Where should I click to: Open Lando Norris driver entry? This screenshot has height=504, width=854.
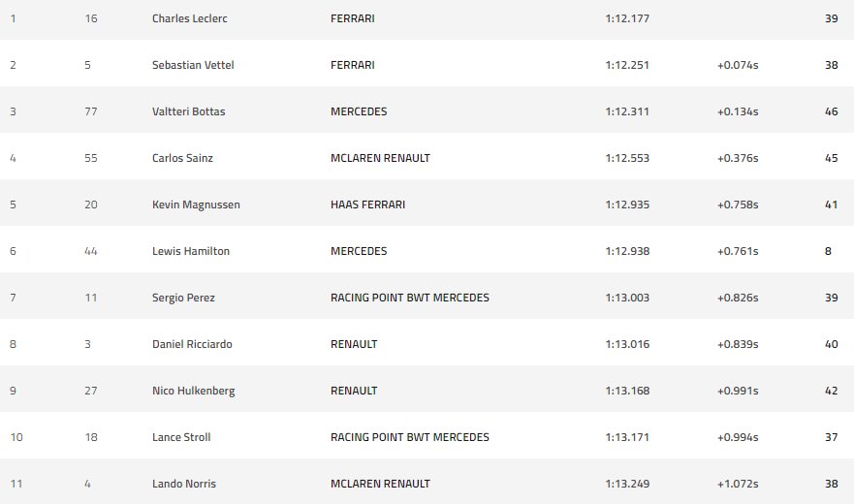(x=182, y=484)
